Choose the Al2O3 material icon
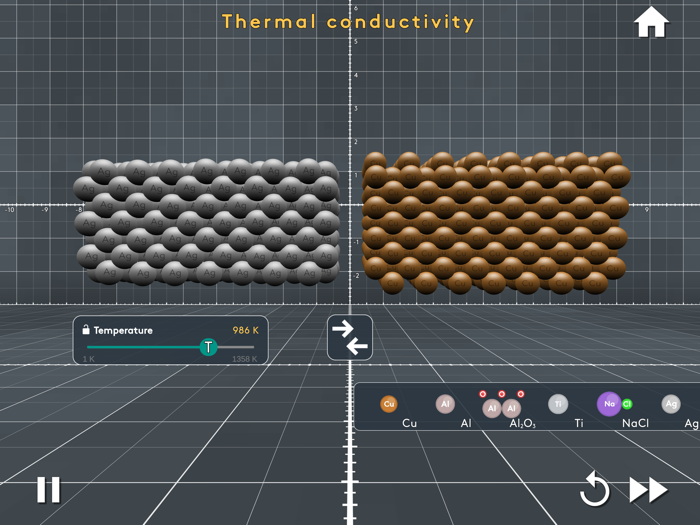 click(502, 404)
